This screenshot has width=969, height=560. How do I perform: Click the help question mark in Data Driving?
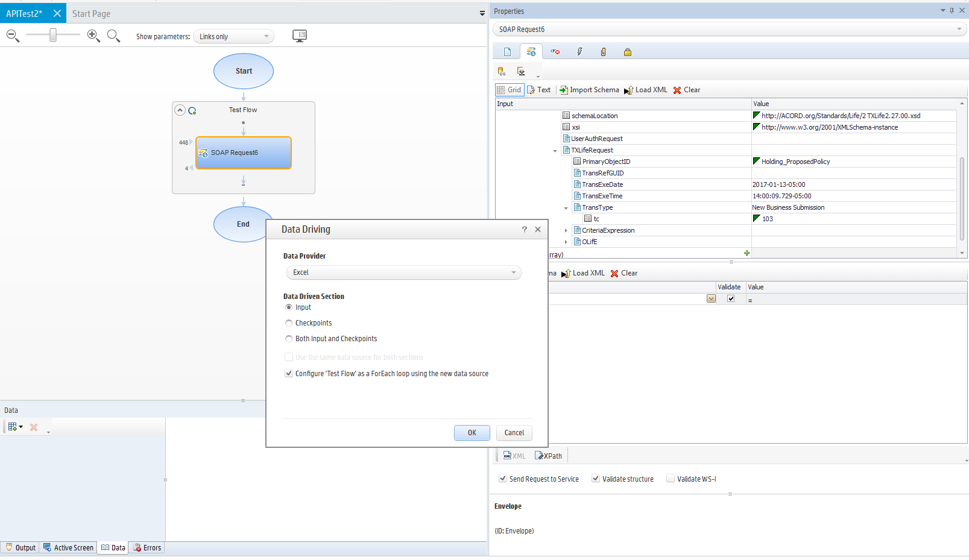point(524,230)
